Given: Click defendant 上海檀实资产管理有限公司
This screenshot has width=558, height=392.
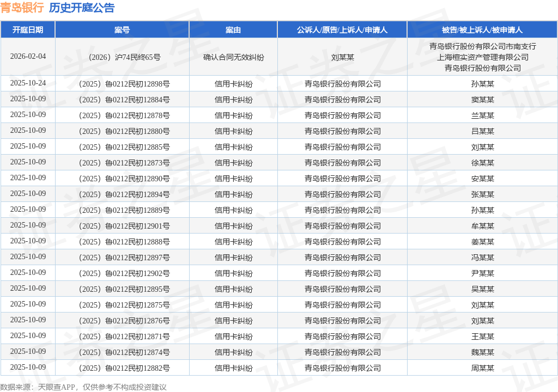Looking at the screenshot, I should [483, 57].
